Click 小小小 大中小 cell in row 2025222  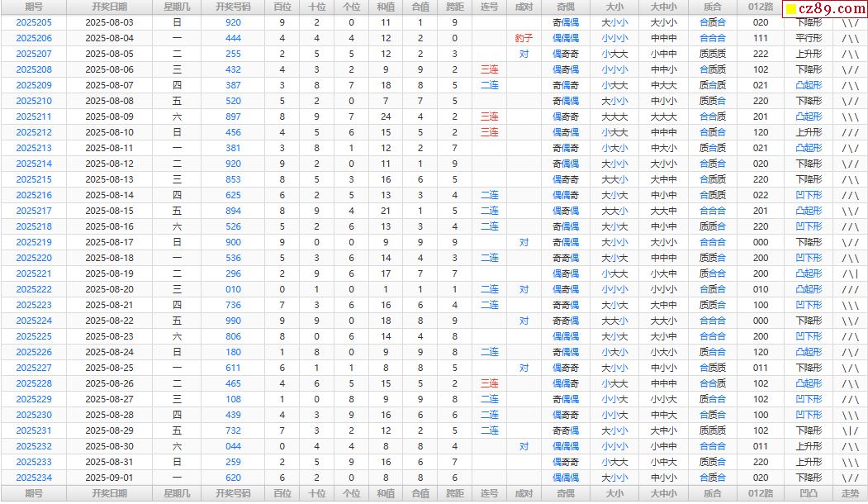click(x=663, y=290)
